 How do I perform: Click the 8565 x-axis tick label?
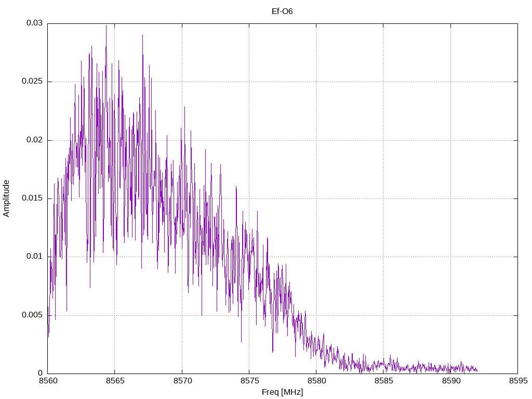coord(115,381)
